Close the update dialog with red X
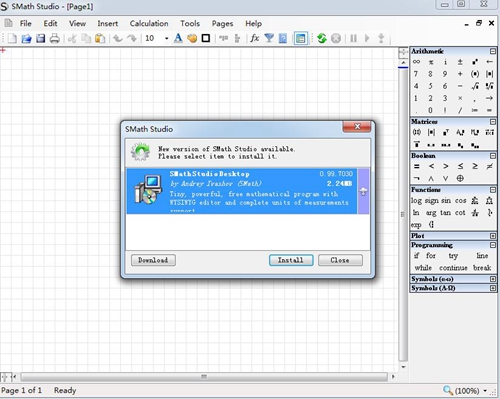 [x=357, y=127]
